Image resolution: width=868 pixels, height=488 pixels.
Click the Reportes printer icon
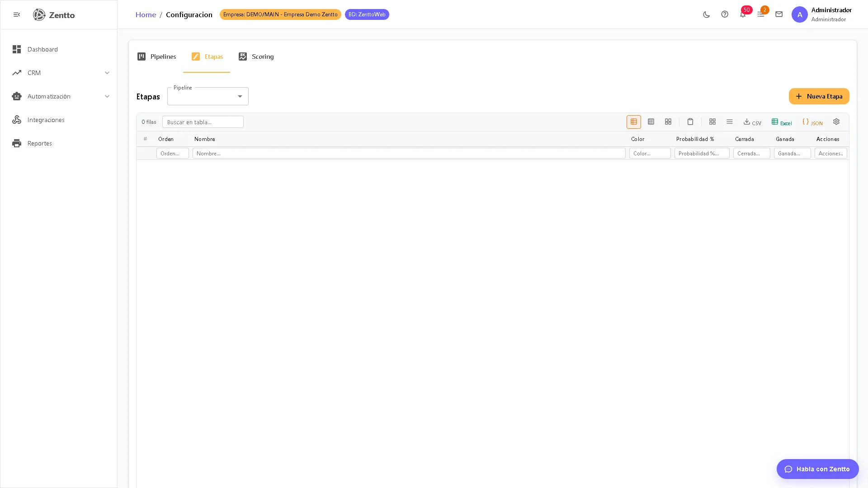click(17, 143)
